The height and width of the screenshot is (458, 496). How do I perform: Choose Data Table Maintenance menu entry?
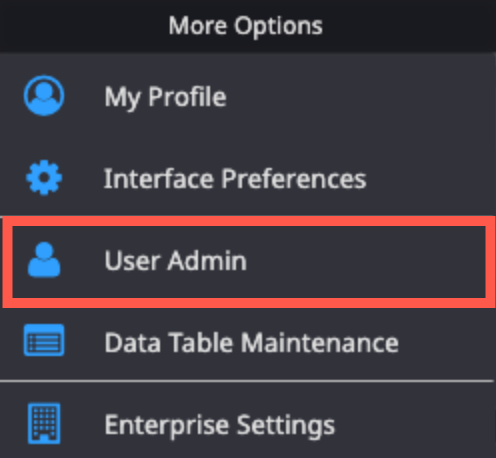tap(248, 343)
